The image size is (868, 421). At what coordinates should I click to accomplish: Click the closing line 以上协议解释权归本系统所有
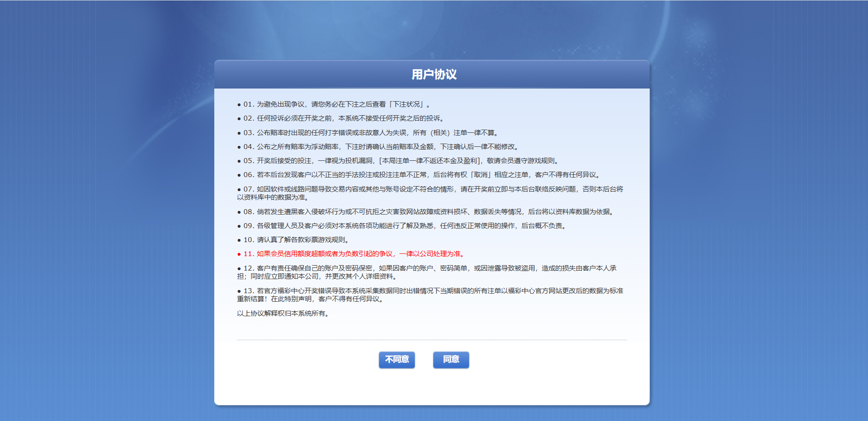pyautogui.click(x=283, y=313)
